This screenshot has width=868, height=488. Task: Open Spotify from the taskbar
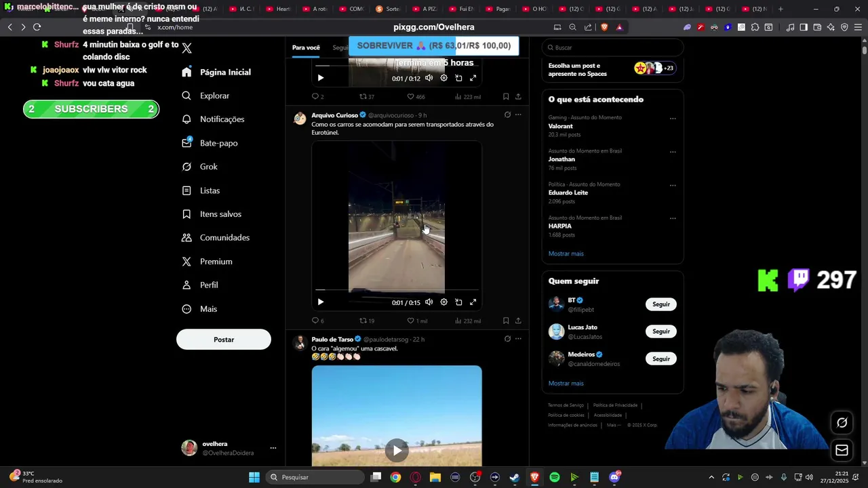(555, 477)
